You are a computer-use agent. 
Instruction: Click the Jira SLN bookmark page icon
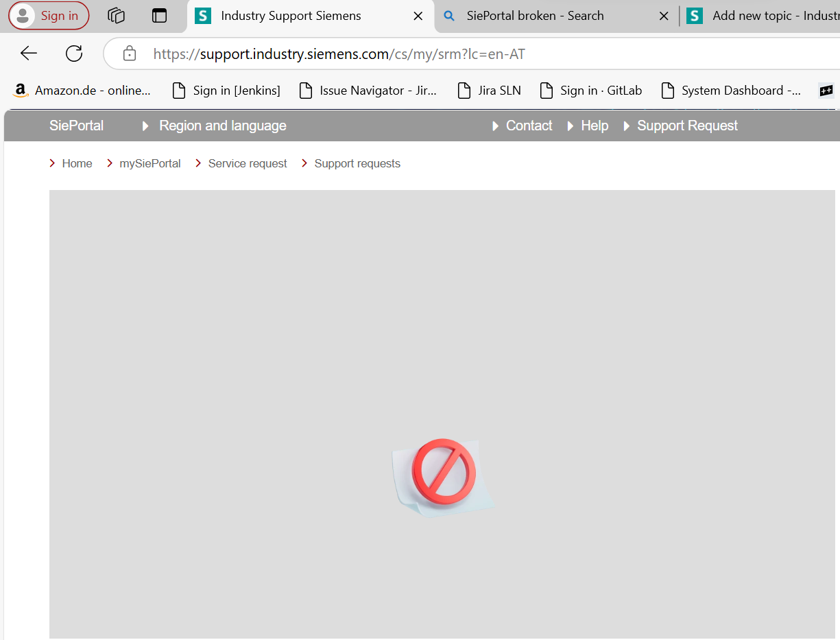[464, 91]
